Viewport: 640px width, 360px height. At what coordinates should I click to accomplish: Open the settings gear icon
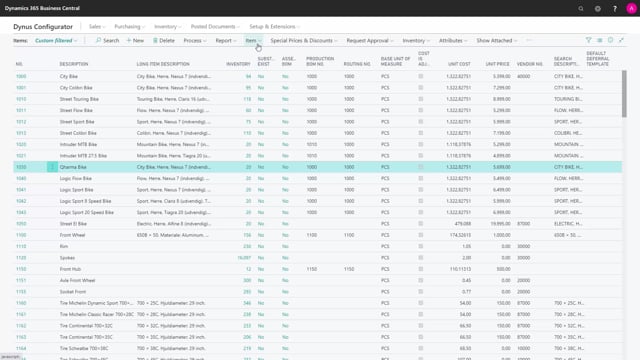point(598,8)
